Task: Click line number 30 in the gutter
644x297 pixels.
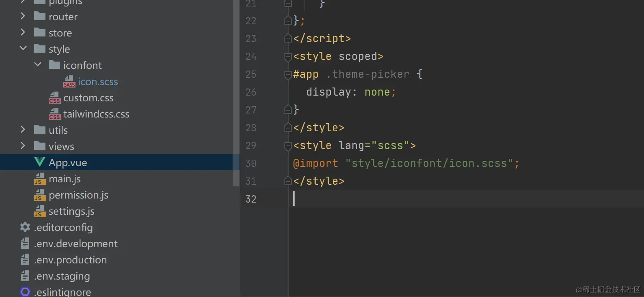Action: (x=251, y=163)
